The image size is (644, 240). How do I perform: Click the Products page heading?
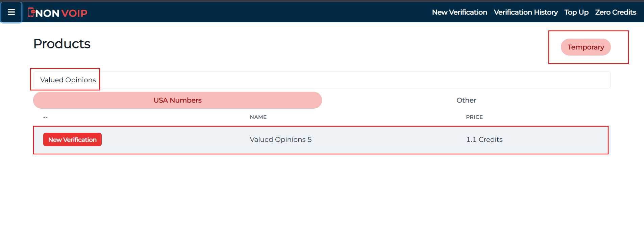[x=61, y=43]
